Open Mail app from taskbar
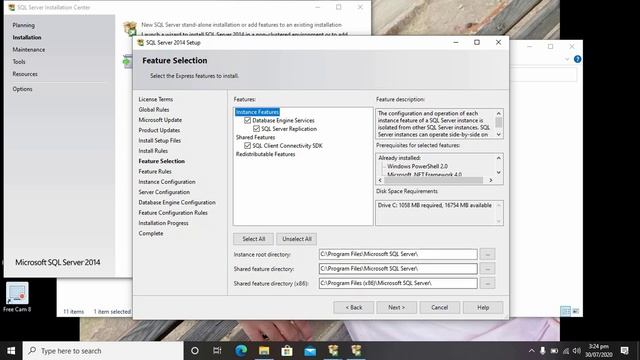 pyautogui.click(x=310, y=351)
